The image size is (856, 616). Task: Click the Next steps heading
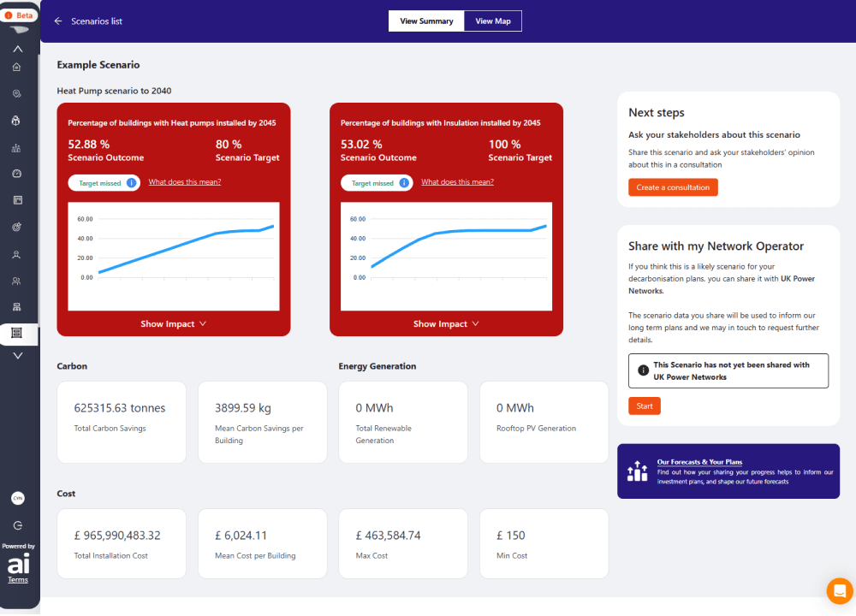point(657,113)
